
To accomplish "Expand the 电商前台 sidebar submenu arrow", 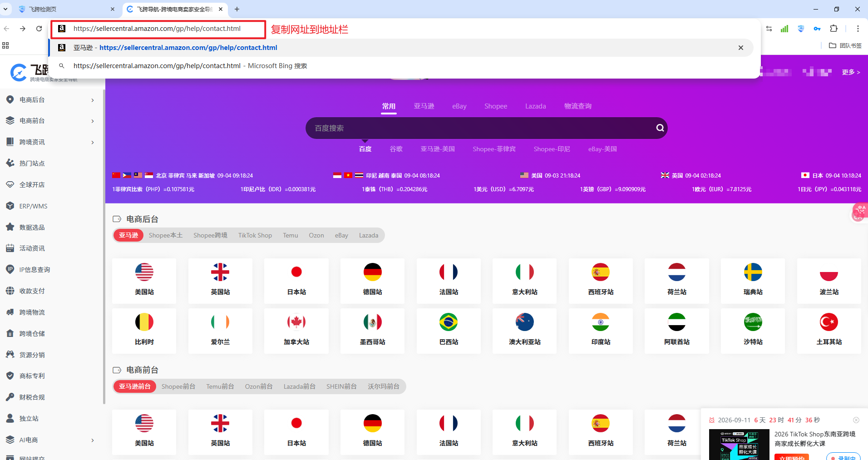I will pyautogui.click(x=93, y=121).
